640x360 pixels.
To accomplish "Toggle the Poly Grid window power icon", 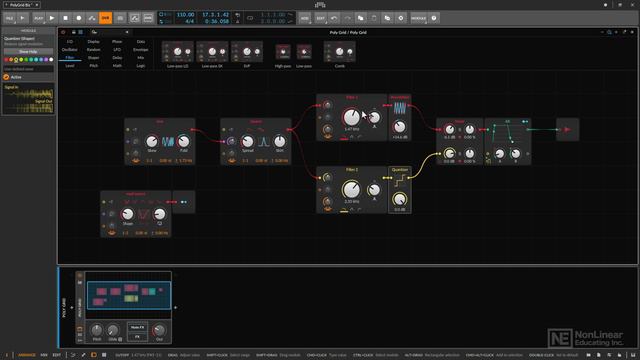I will click(x=63, y=32).
